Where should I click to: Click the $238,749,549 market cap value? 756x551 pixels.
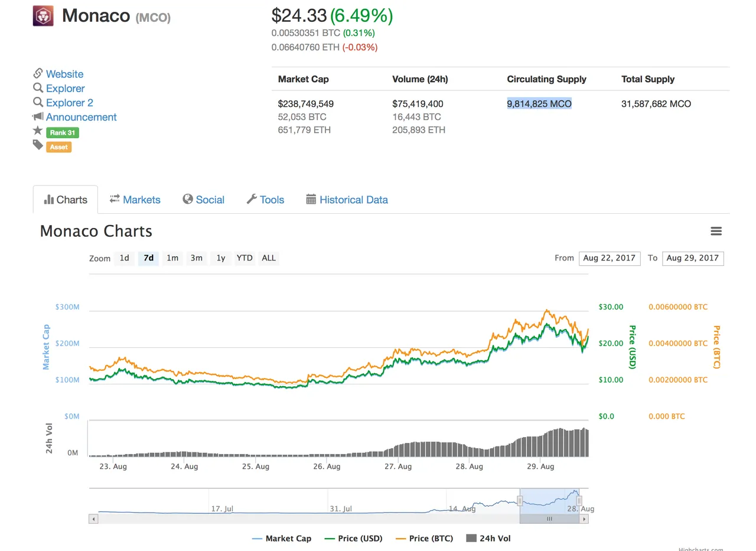pos(306,104)
